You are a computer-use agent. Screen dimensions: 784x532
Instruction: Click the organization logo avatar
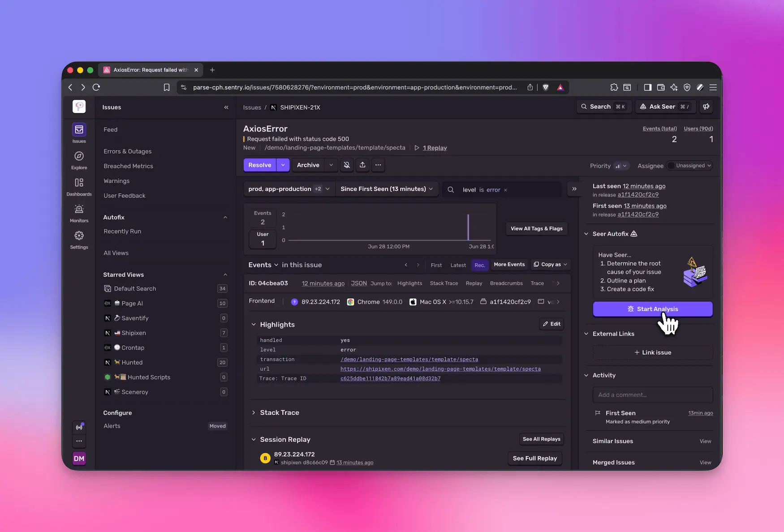pyautogui.click(x=79, y=107)
